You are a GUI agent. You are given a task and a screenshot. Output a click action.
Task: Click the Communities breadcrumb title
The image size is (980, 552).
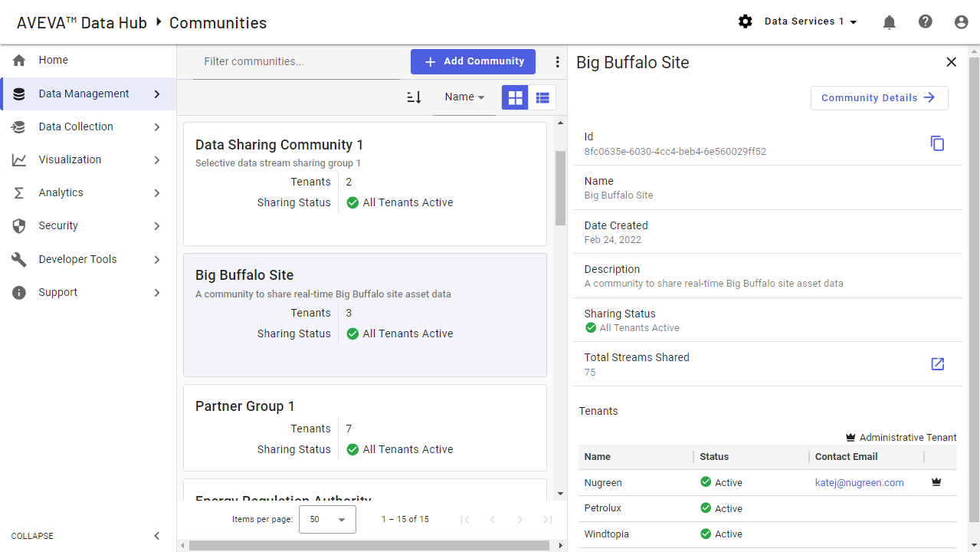218,23
